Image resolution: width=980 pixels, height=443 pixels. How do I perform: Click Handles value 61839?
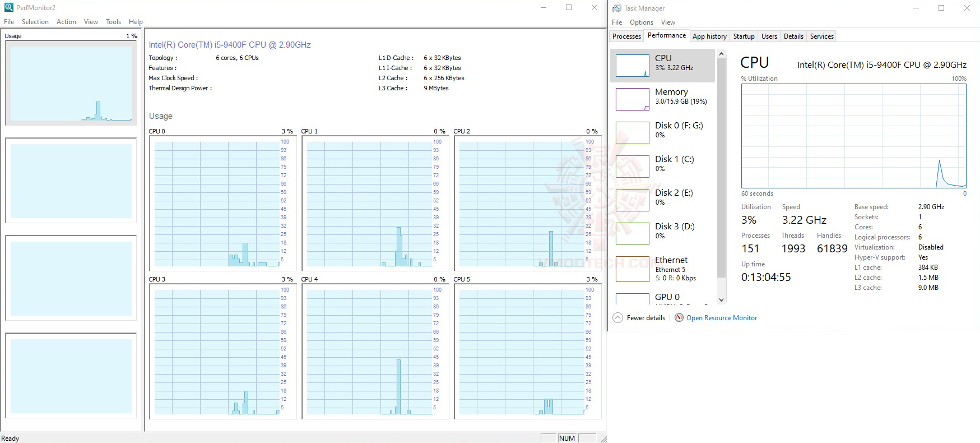click(x=832, y=248)
